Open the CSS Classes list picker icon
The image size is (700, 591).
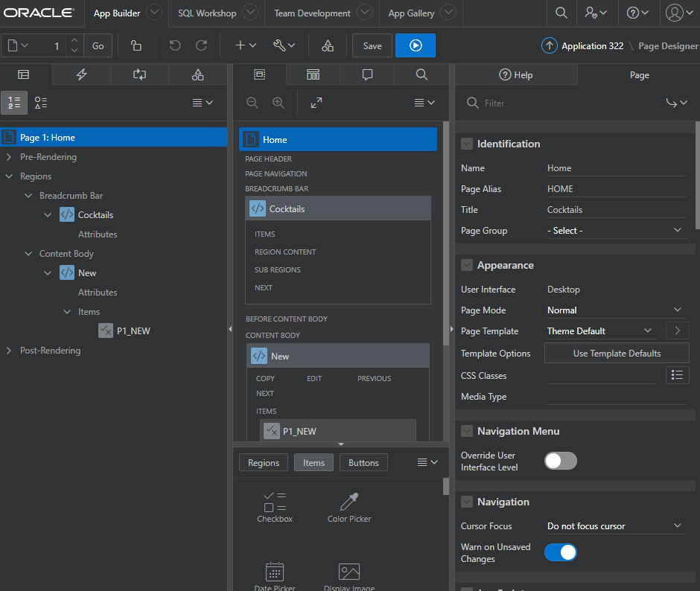tap(677, 375)
